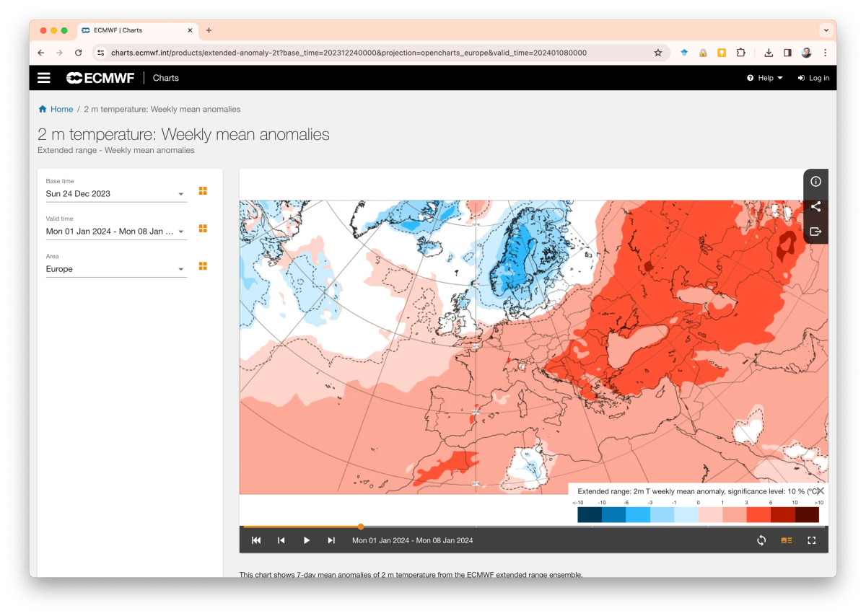Click the export chart icon
Viewport: 866px width, 616px height.
coord(815,232)
